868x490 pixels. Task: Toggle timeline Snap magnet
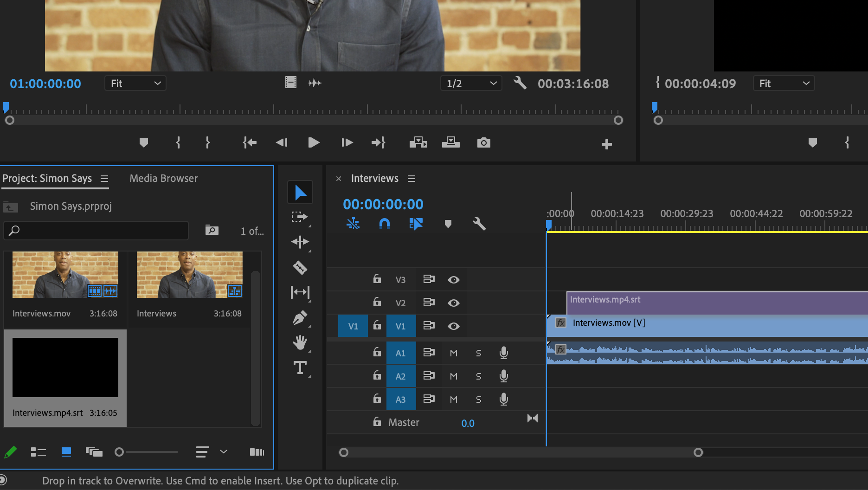[384, 224]
